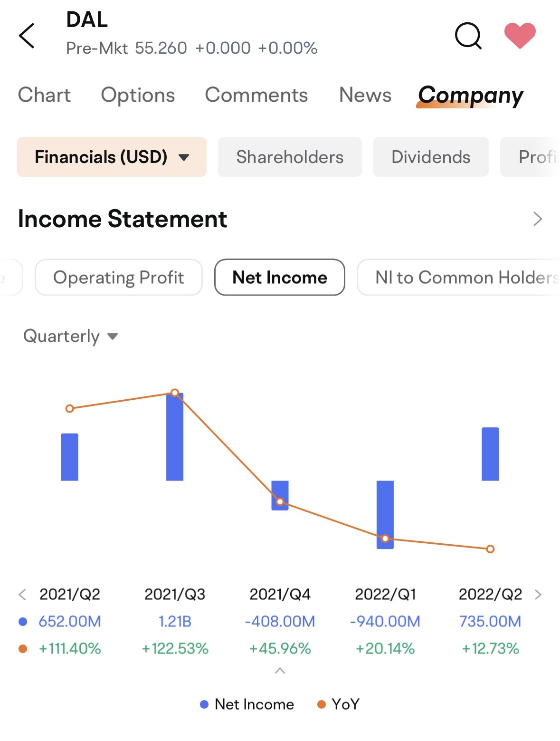Open the Comments tab

pyautogui.click(x=256, y=95)
